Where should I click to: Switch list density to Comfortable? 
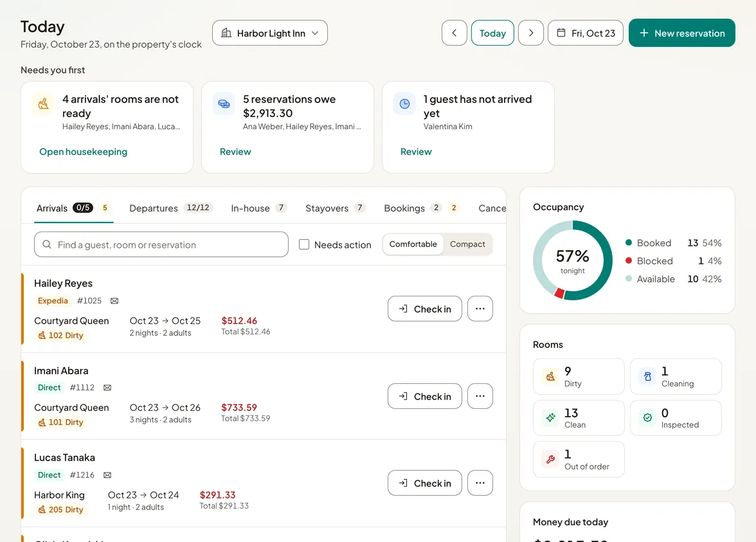click(413, 244)
